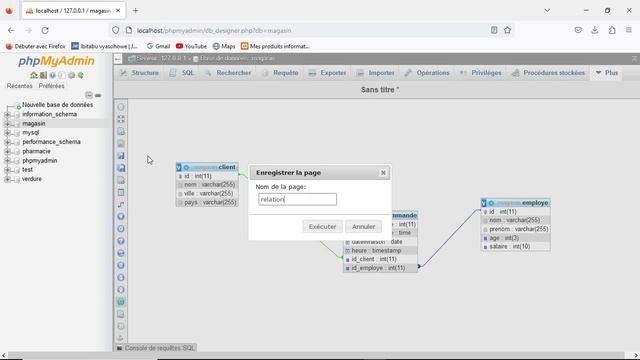The height and width of the screenshot is (360, 640).
Task: Go to the Exporter tab
Action: click(x=327, y=73)
